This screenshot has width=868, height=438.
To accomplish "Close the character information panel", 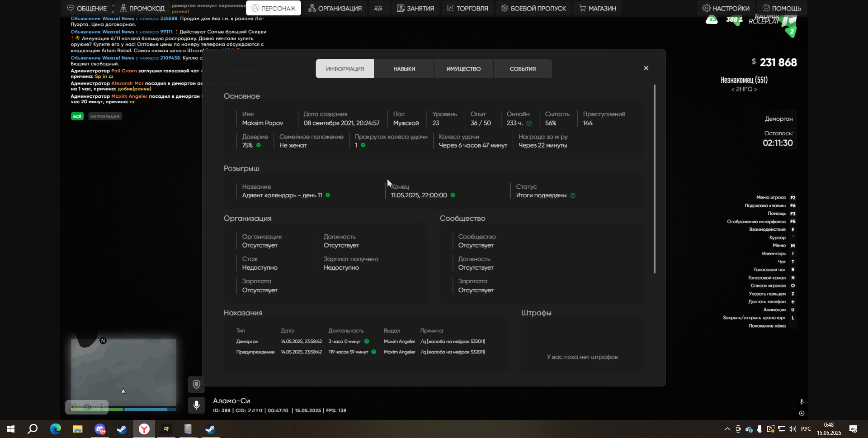I will (646, 68).
